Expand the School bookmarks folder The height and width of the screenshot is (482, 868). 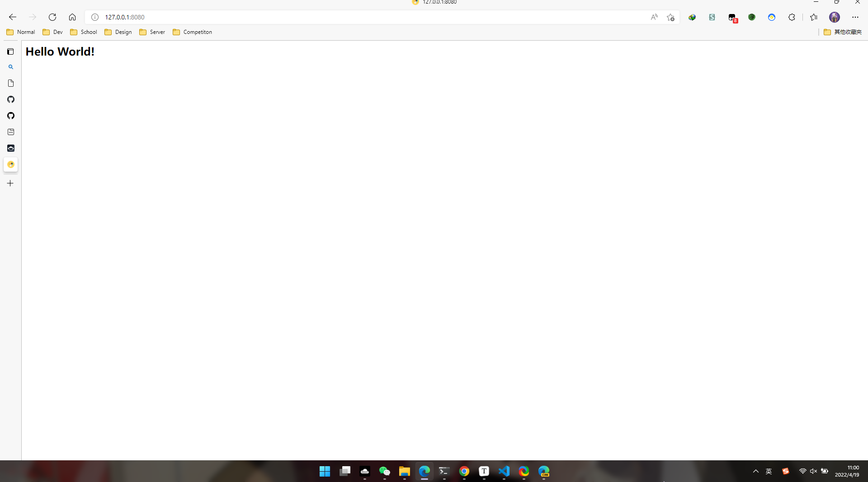point(84,32)
